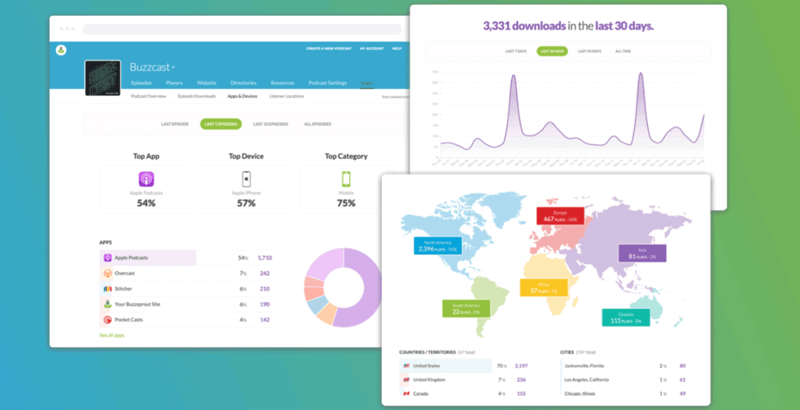The image size is (800, 410).
Task: Select the Last 5 Episodes filter
Action: pos(220,124)
